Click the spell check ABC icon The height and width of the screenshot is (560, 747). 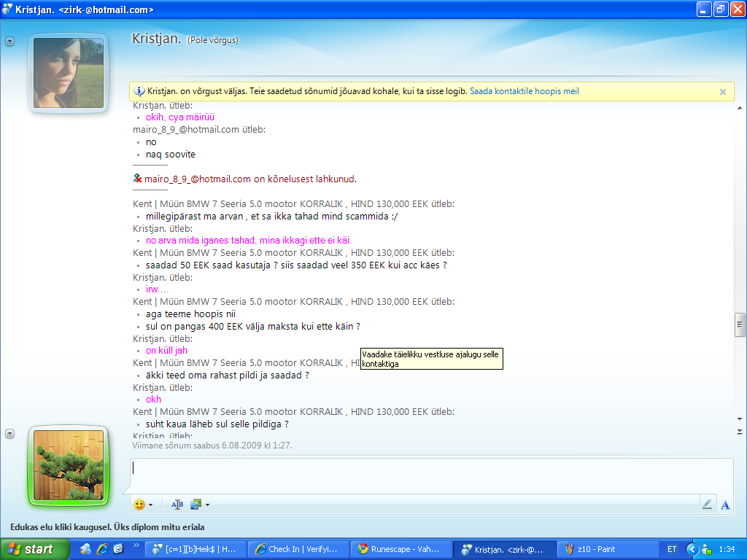177,504
